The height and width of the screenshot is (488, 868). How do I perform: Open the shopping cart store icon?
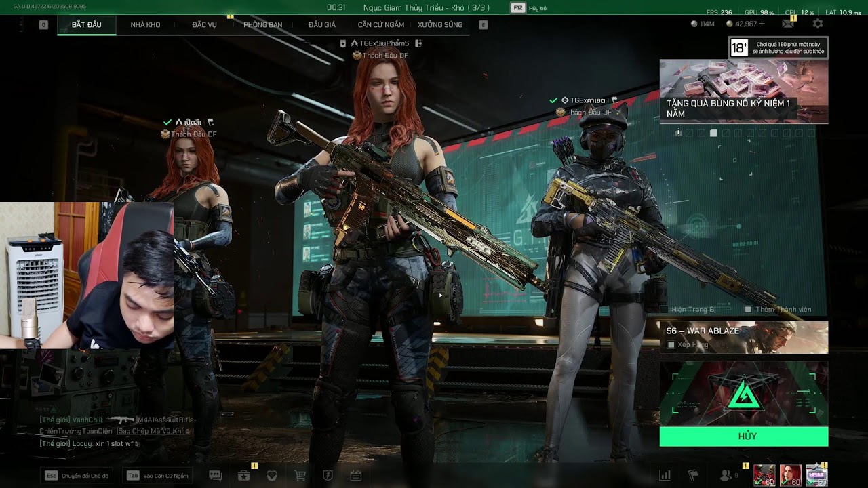(x=300, y=476)
